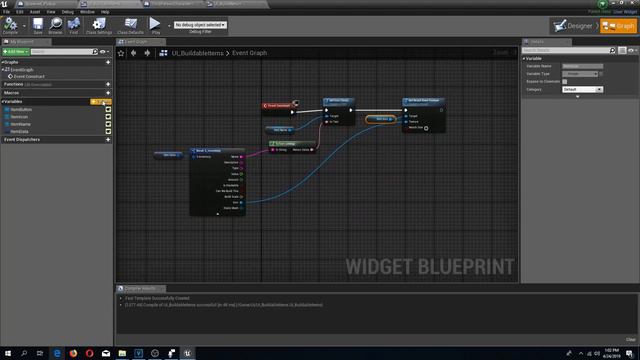Screen dimensions: 640x360
Task: Click the Unreal Engine logo at top-left
Action: coord(4,4)
